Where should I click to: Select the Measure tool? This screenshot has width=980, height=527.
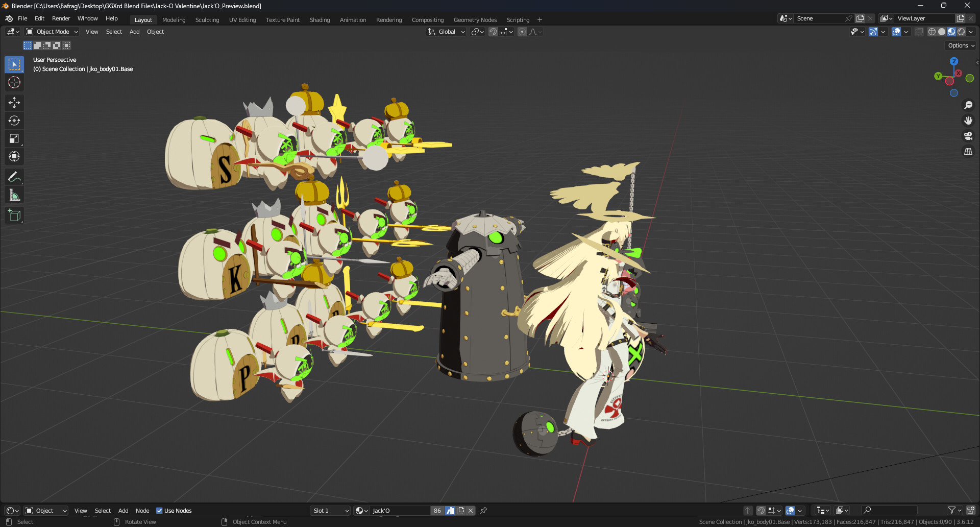point(14,194)
